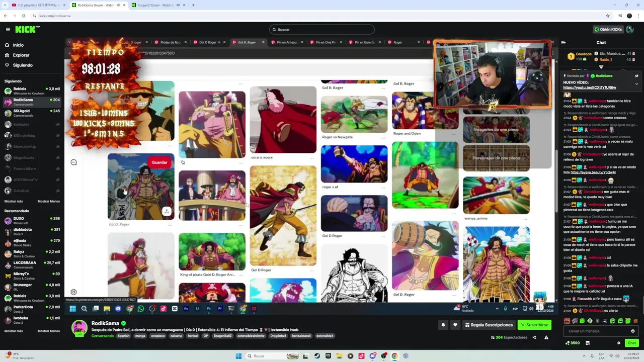644x362 pixels.
Task: Open the Kick hamburger sidebar menu
Action: click(x=8, y=30)
